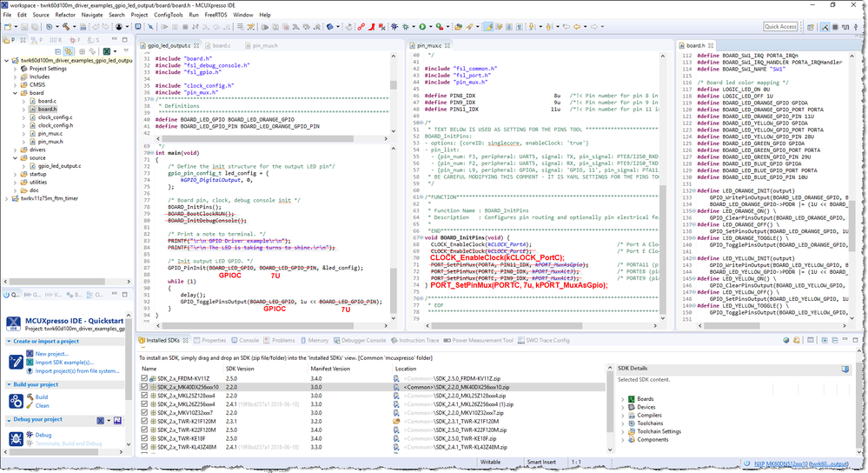Expand the drivers folder in project tree
Screen dimensions: 868x473
(16, 150)
